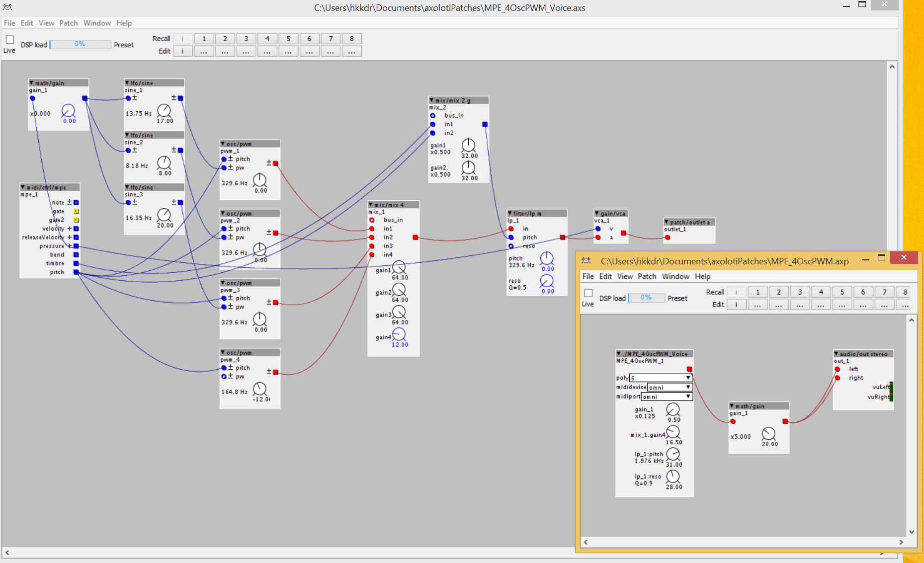Enable Live checkbox in main patch window
Screen dimensions: 924x563
(10, 40)
